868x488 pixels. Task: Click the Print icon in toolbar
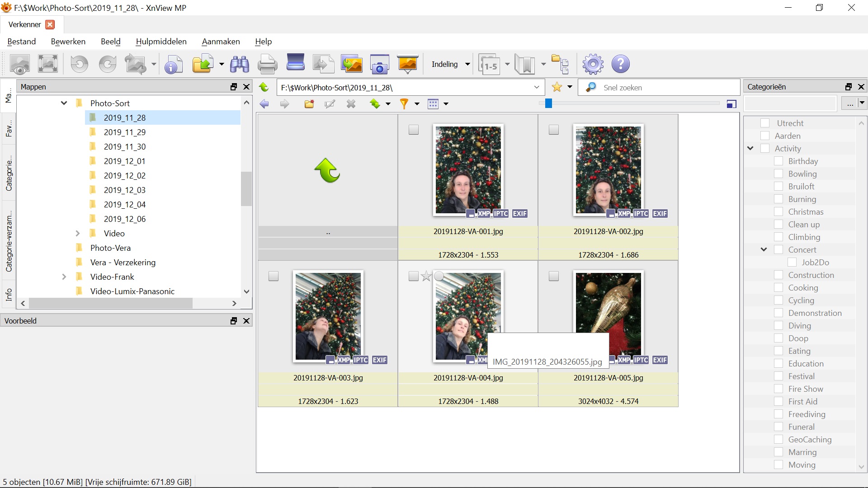coord(267,64)
